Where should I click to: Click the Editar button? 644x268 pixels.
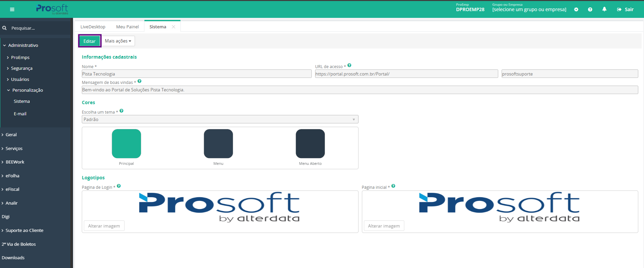tap(90, 41)
